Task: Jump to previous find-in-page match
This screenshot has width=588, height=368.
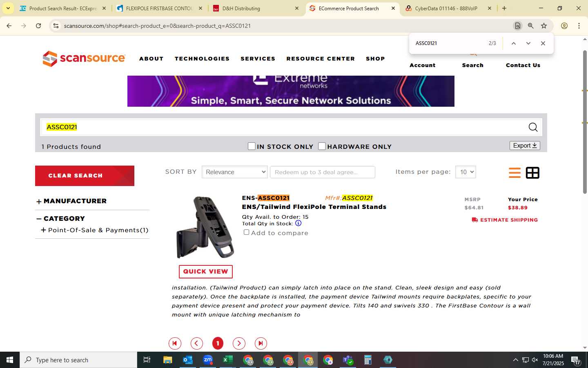Action: (514, 43)
